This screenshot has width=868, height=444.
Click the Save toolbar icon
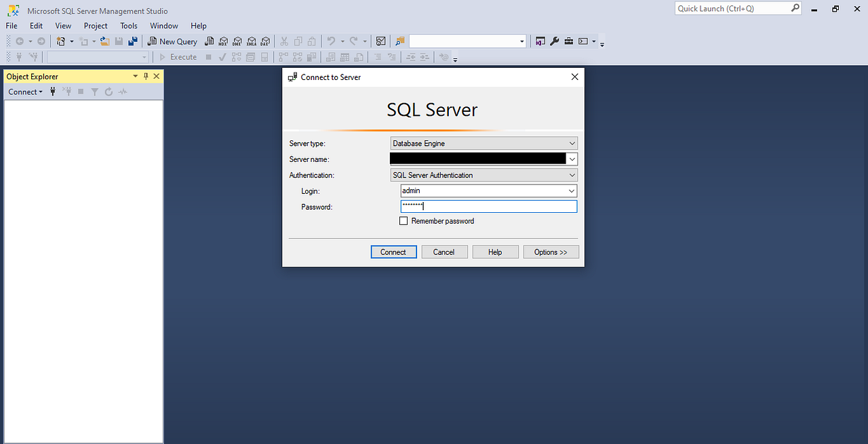tap(119, 41)
